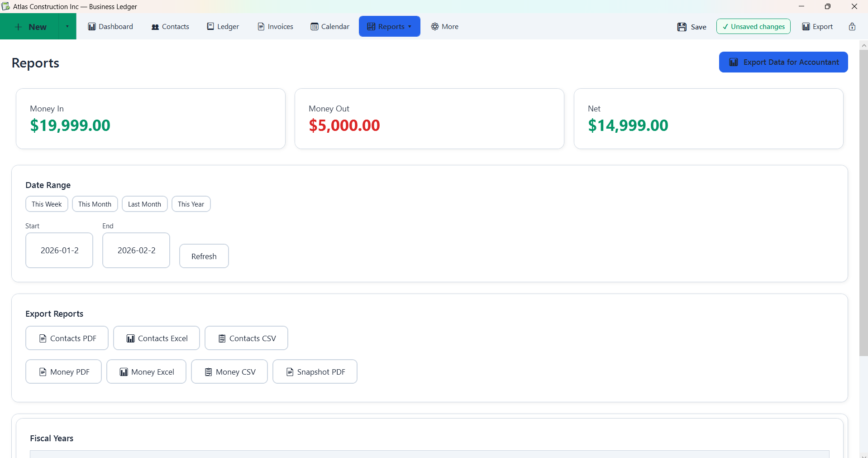Open Contacts using its people icon
Screen dimensions: 868x458
154,27
